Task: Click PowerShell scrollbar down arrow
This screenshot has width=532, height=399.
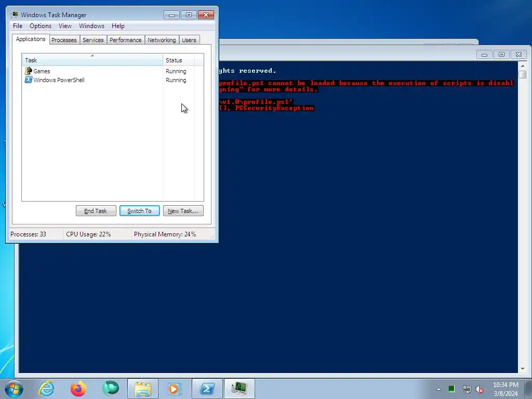Action: tap(523, 369)
